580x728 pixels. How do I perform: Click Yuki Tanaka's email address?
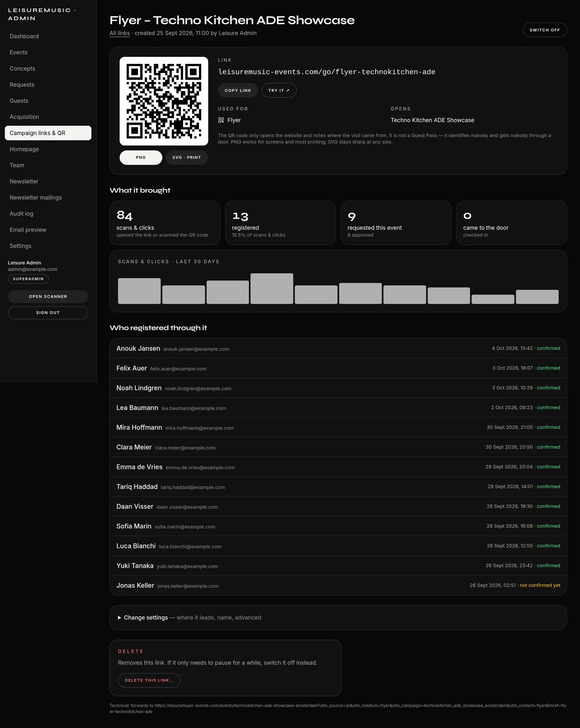(187, 566)
